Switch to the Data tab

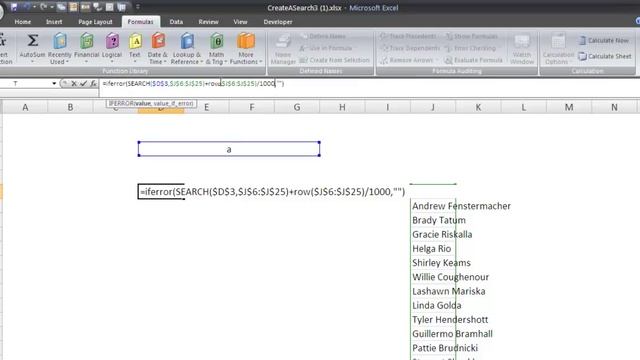coord(176,22)
